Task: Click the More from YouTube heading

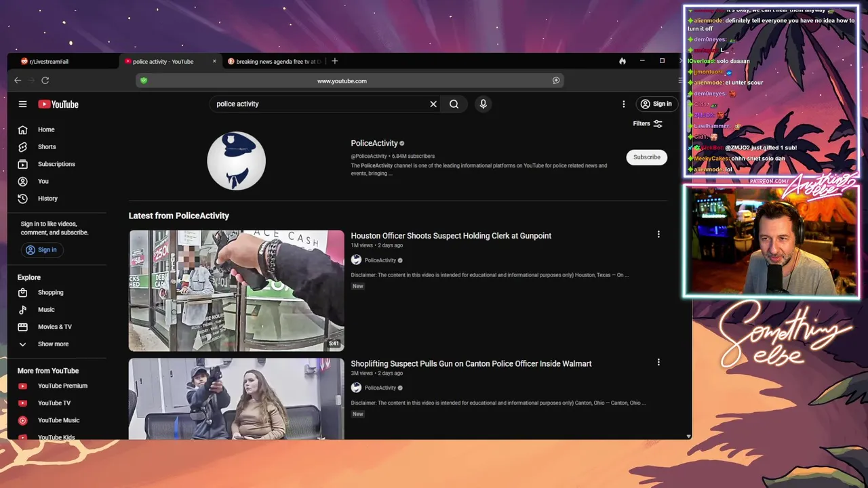Action: coord(48,371)
